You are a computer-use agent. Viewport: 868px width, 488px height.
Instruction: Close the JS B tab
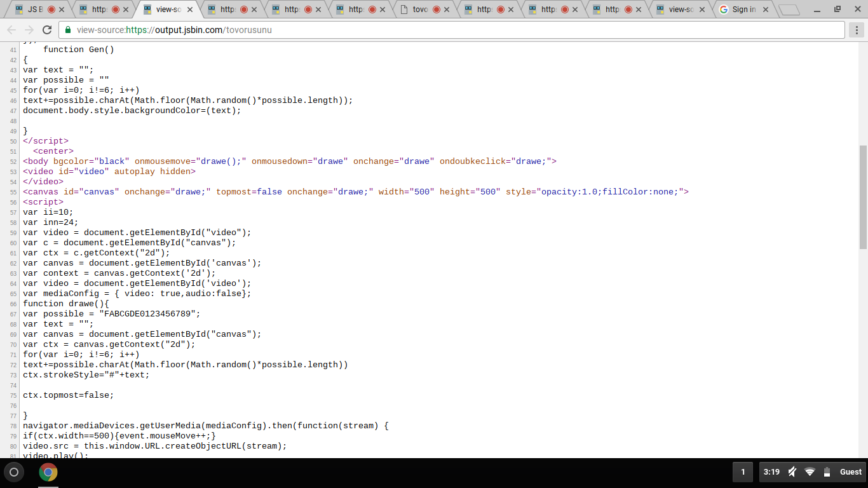(x=62, y=10)
